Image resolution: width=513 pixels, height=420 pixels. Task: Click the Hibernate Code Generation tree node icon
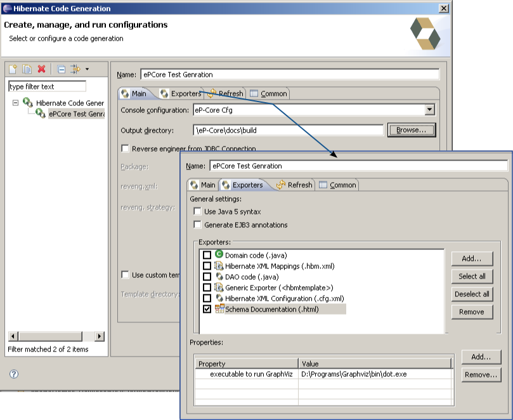(28, 103)
